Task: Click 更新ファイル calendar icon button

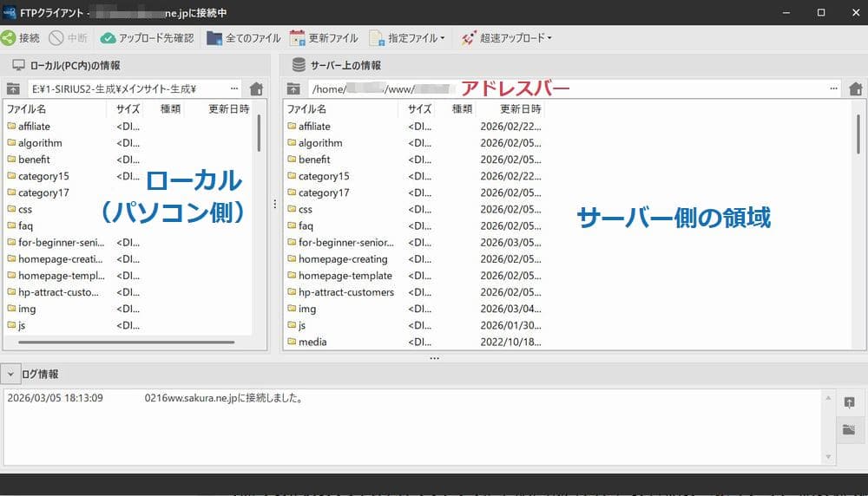Action: tap(324, 38)
